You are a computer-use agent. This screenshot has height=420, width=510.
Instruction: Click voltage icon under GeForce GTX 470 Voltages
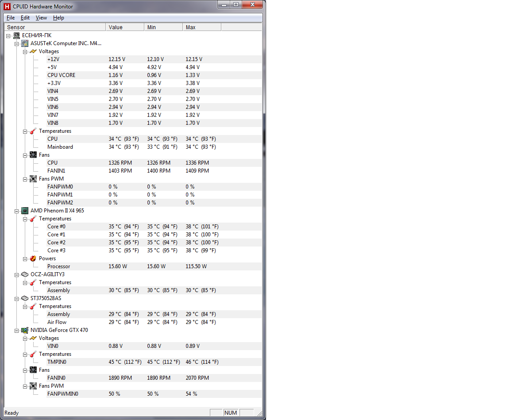[33, 338]
